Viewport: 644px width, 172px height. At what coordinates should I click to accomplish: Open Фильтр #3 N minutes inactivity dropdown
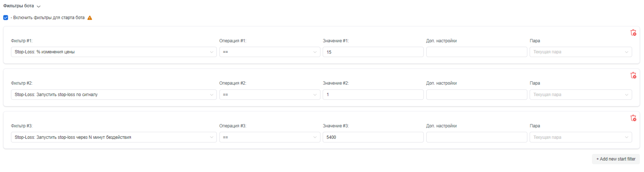click(114, 137)
